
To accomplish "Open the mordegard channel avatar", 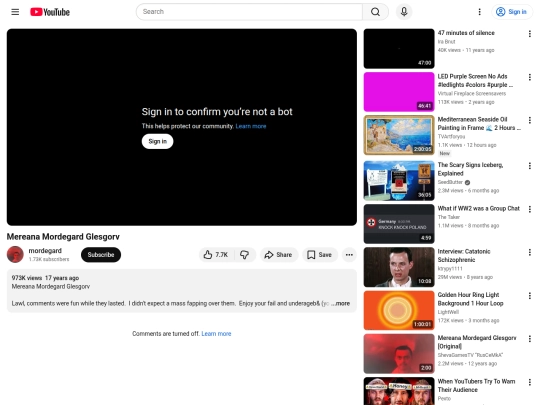I will coord(15,255).
